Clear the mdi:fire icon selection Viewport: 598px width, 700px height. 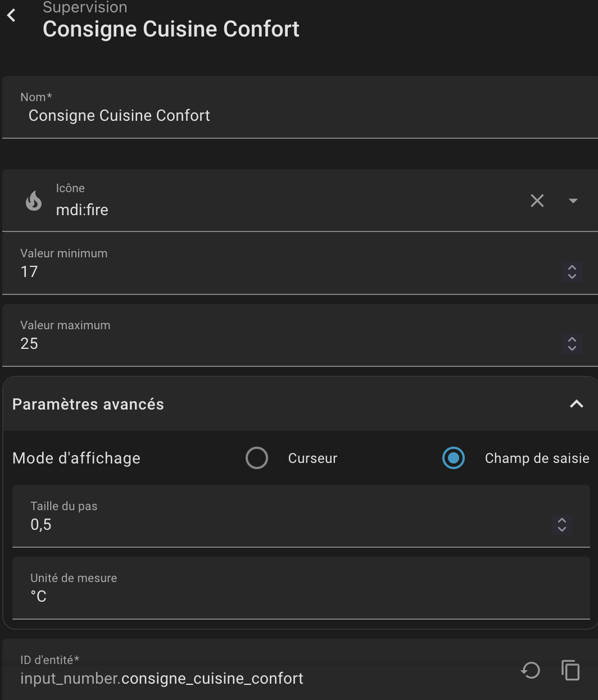pos(537,201)
